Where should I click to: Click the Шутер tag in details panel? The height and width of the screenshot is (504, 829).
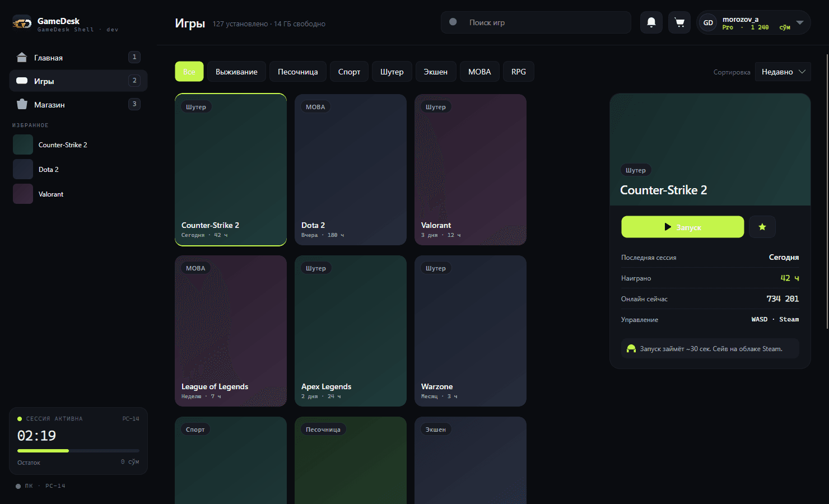click(636, 170)
